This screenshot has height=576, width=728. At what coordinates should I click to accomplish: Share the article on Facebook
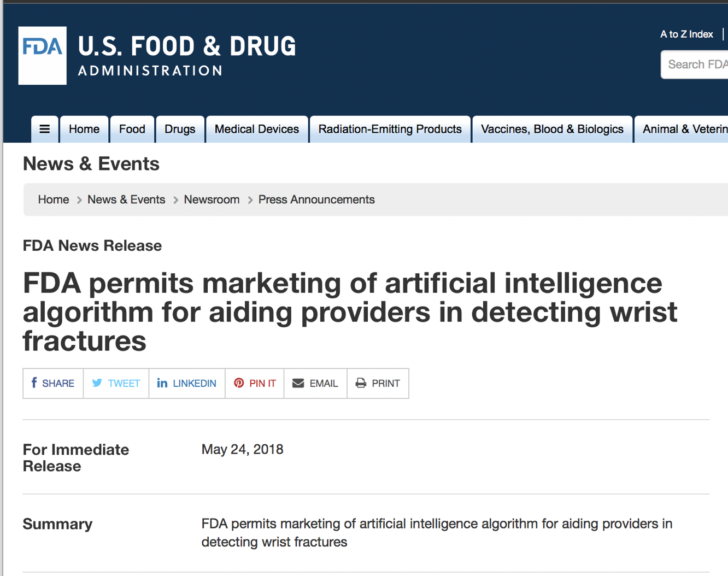tap(53, 383)
